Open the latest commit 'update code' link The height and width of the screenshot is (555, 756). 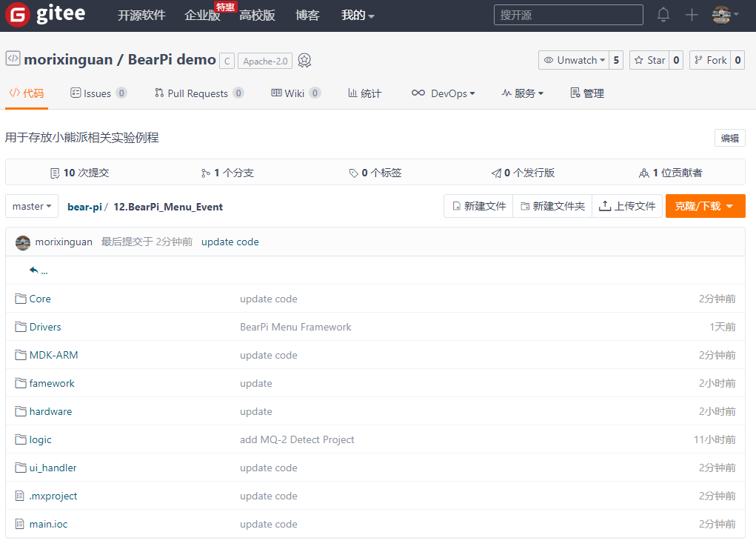click(x=230, y=242)
